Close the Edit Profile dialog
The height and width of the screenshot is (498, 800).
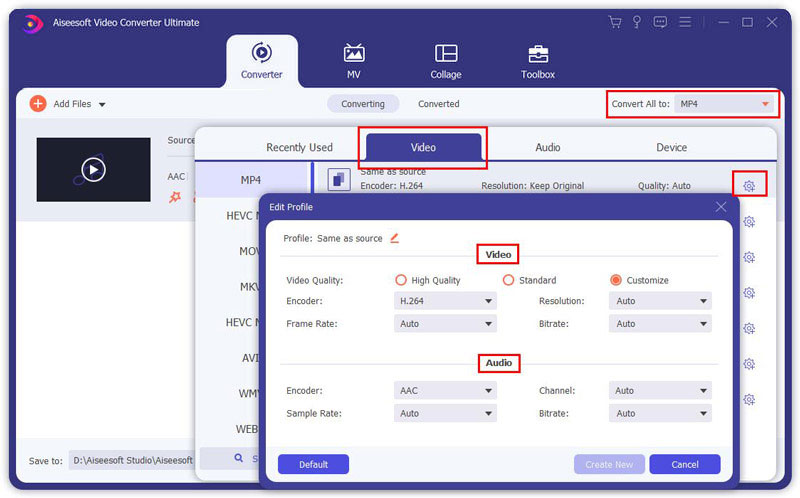tap(720, 207)
